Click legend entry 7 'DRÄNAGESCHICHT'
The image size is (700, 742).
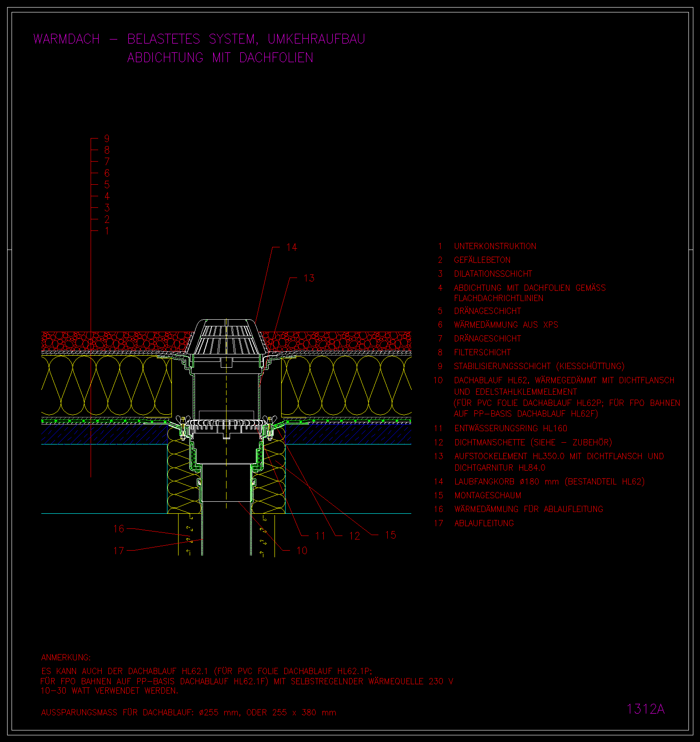pos(487,338)
